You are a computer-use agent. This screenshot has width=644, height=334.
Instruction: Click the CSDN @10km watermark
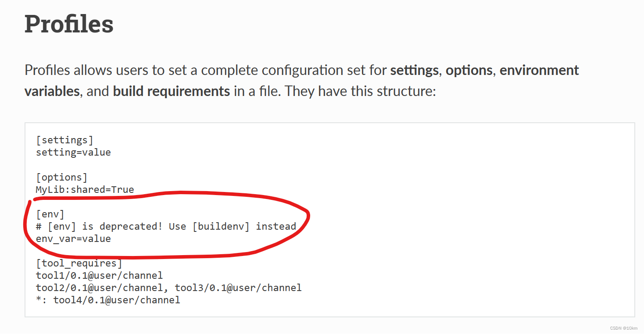[623, 328]
